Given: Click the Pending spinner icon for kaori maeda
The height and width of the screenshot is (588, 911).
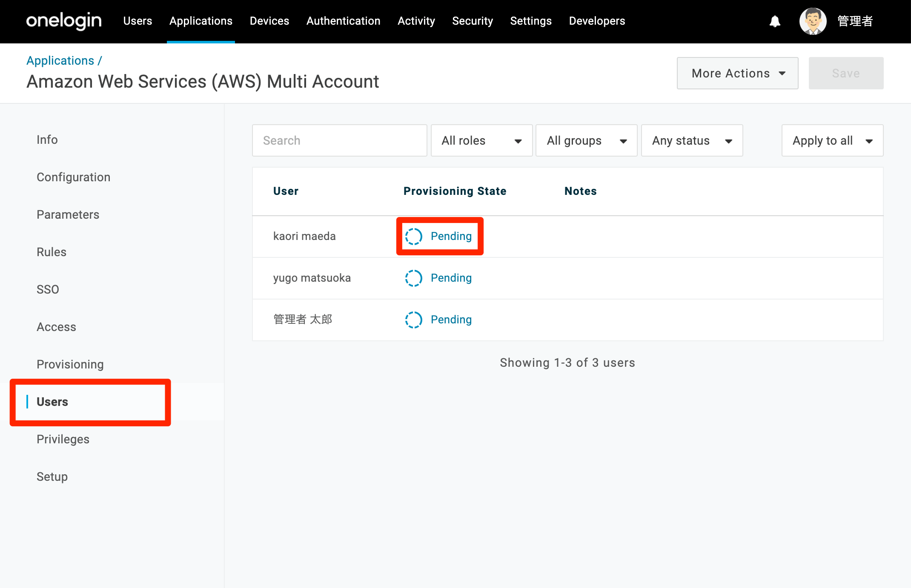Looking at the screenshot, I should click(413, 236).
